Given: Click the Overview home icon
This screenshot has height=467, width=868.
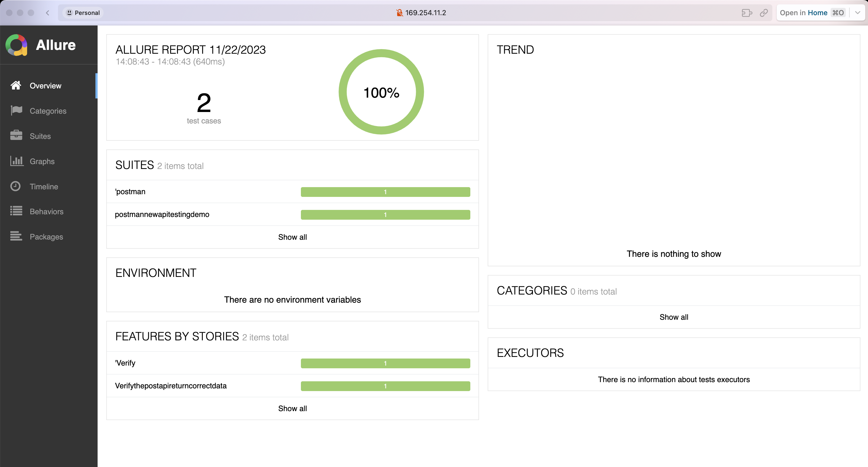Looking at the screenshot, I should 16,86.
